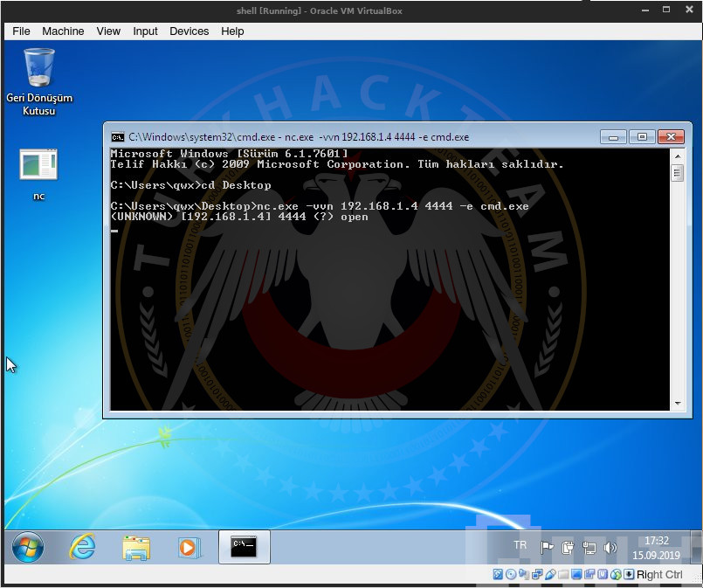The image size is (703, 588).
Task: Open the taskbar clock showing 17:32
Action: point(657,548)
